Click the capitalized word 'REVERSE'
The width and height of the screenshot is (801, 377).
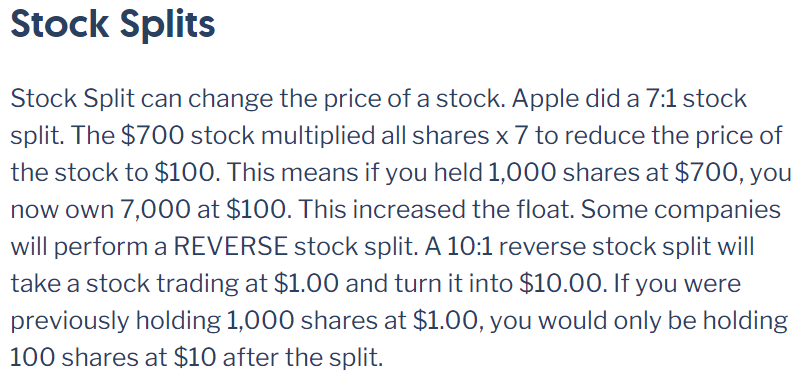(231, 247)
